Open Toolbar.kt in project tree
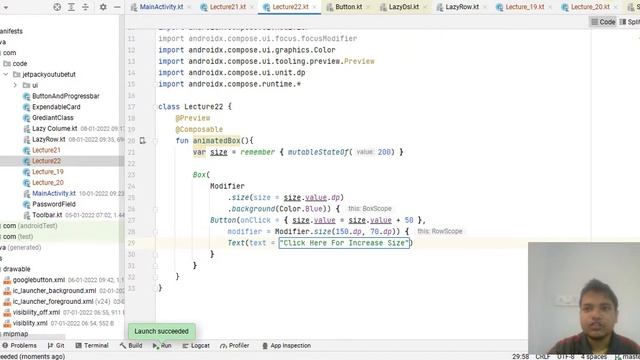The width and height of the screenshot is (640, 360). pos(47,215)
